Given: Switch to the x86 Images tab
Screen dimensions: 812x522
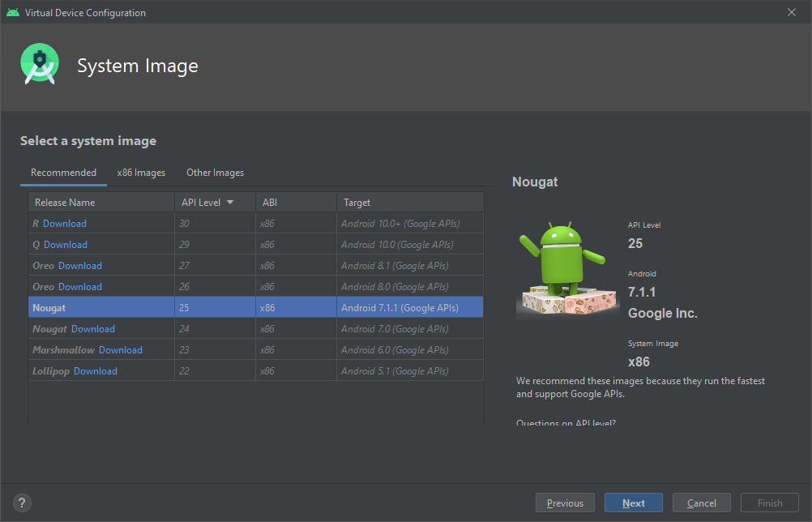Looking at the screenshot, I should 141,173.
